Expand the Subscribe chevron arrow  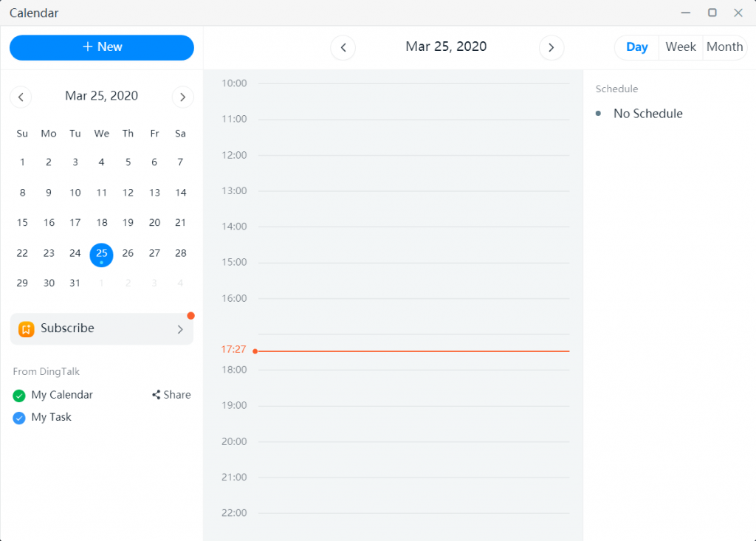coord(180,329)
